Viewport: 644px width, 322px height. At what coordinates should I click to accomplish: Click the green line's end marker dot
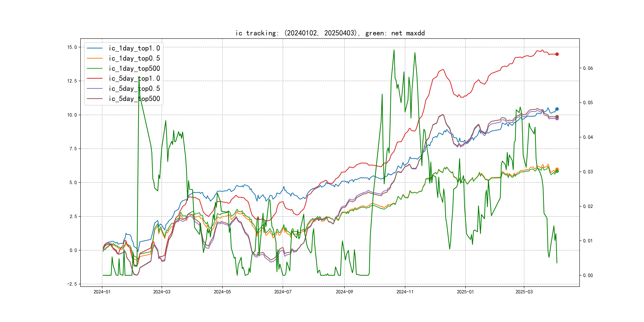pyautogui.click(x=557, y=172)
